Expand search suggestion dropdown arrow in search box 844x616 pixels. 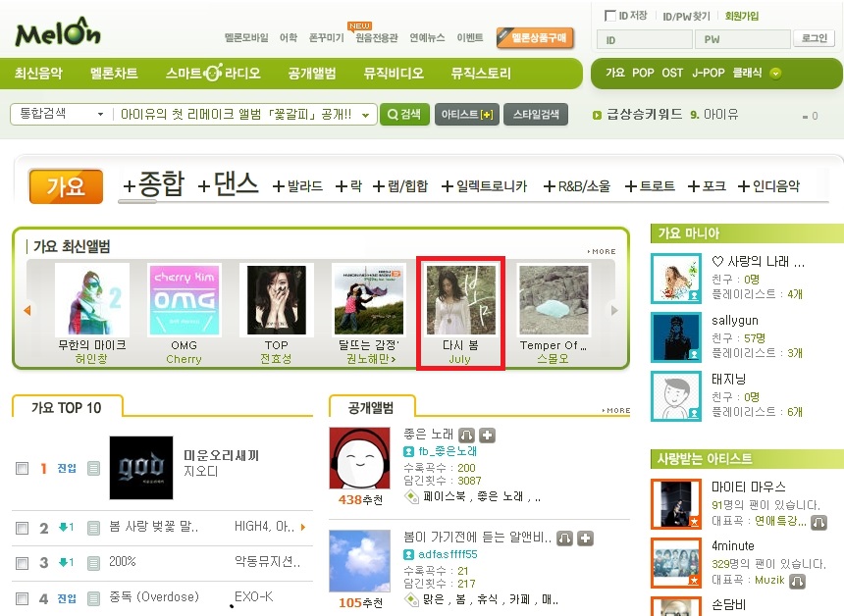click(x=365, y=115)
